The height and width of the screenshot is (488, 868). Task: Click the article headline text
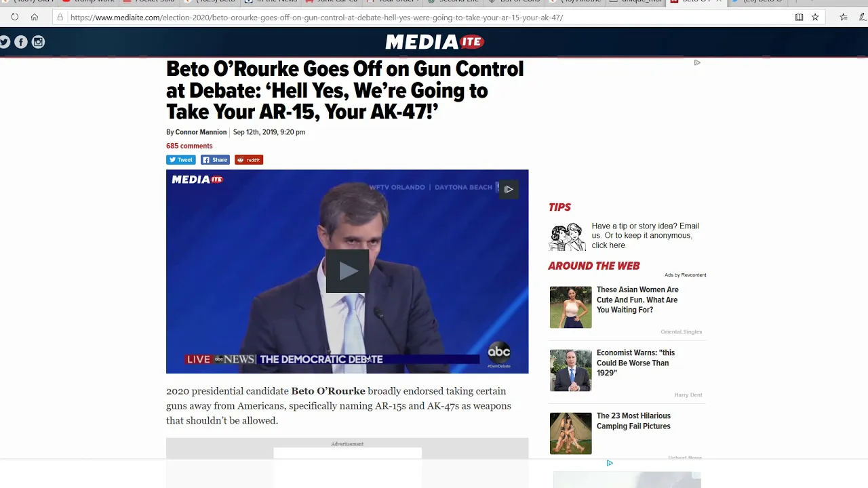345,90
